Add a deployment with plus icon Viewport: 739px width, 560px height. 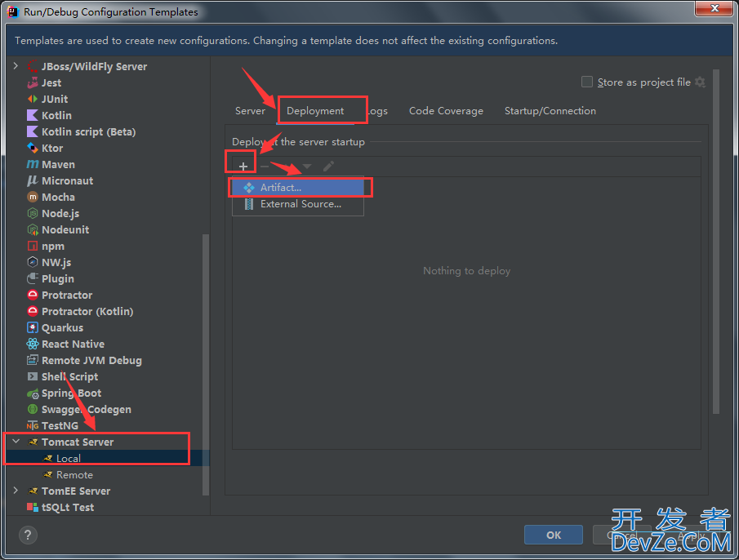[x=243, y=167]
